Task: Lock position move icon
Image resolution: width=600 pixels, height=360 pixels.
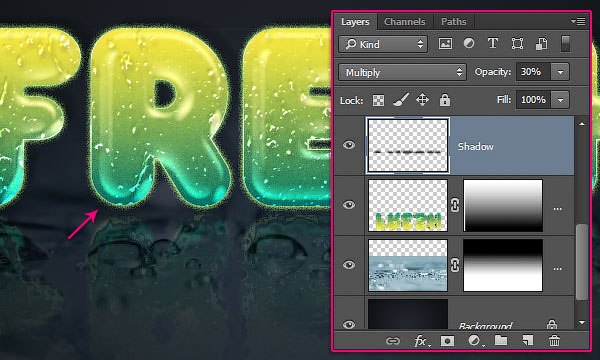Action: pyautogui.click(x=422, y=100)
